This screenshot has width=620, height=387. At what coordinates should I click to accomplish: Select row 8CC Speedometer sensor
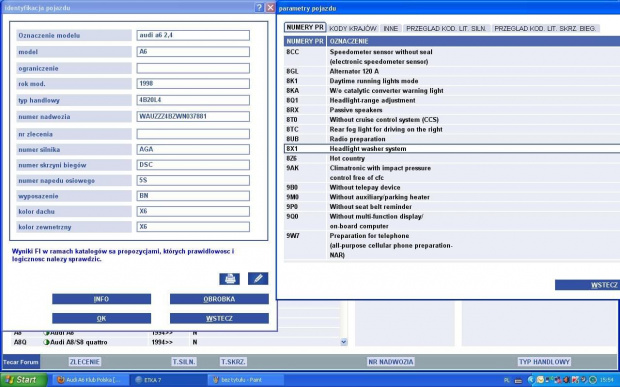click(452, 57)
